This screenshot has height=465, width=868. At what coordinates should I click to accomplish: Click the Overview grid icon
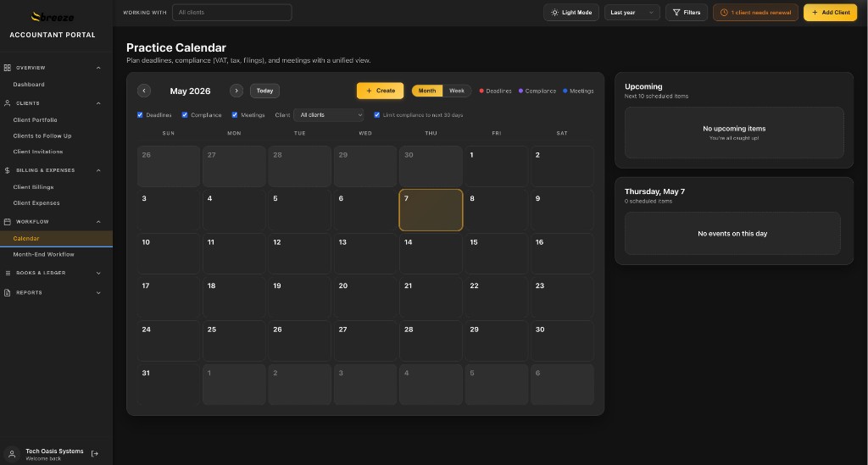(x=7, y=68)
